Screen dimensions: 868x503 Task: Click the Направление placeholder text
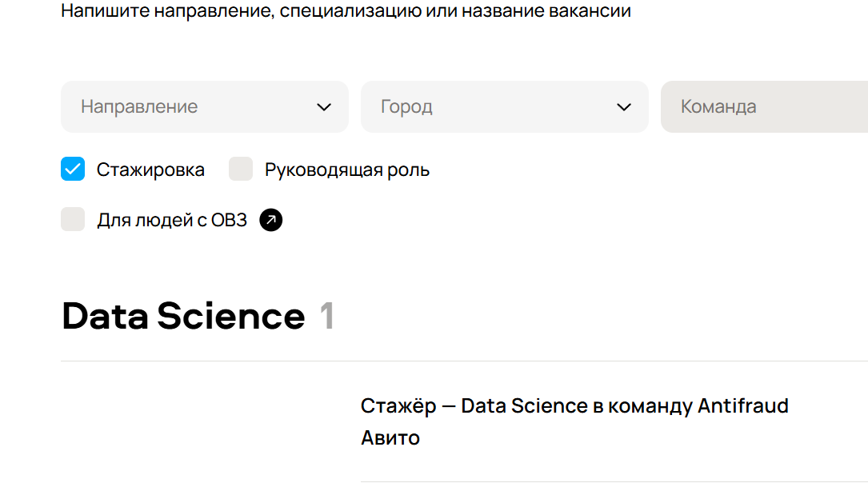(139, 106)
